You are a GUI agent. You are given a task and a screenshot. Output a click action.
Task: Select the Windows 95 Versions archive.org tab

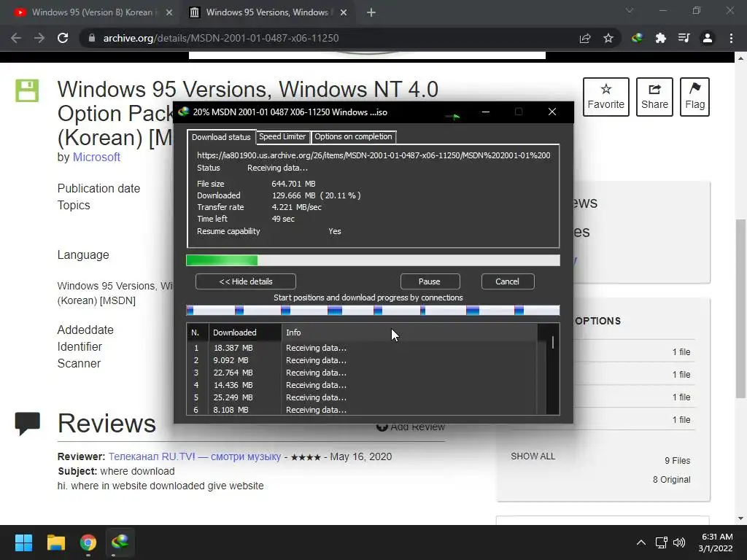point(268,12)
